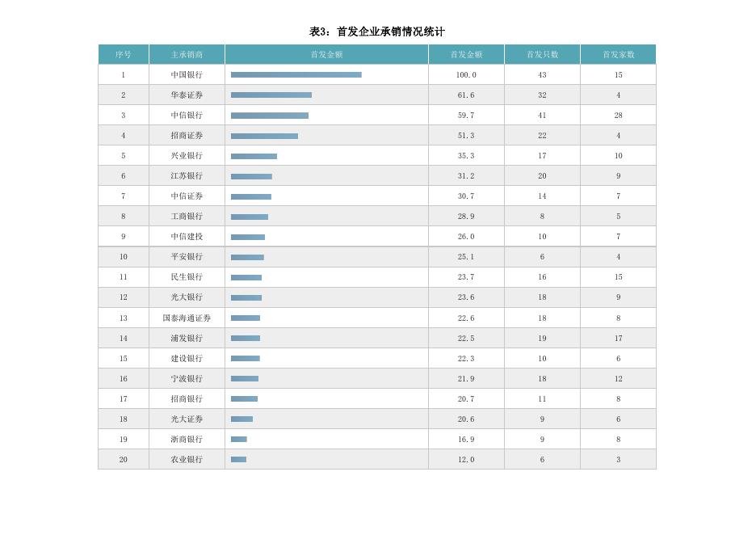Select the amount value 61.6
The image size is (756, 535).
point(466,95)
